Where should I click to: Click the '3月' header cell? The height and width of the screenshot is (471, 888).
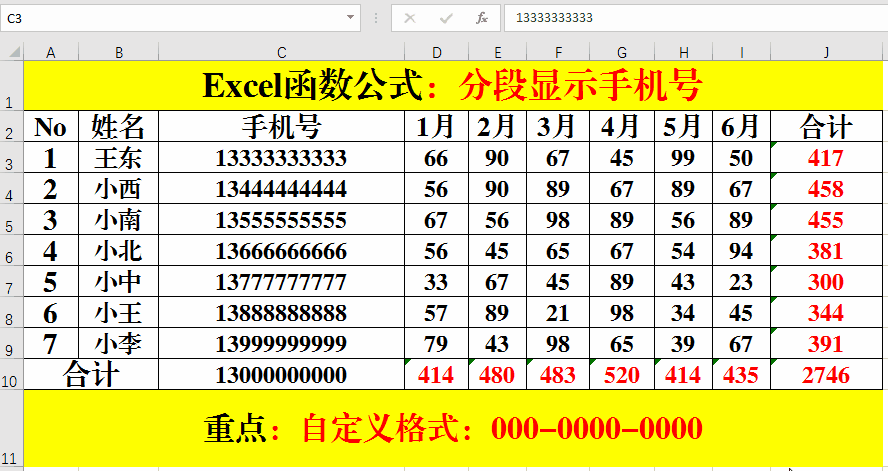click(558, 126)
